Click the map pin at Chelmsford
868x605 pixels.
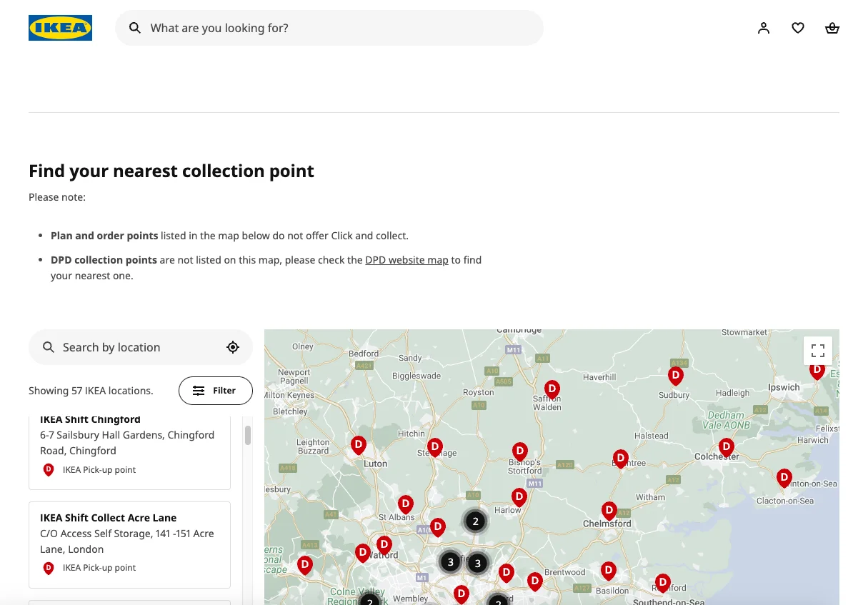pos(609,510)
